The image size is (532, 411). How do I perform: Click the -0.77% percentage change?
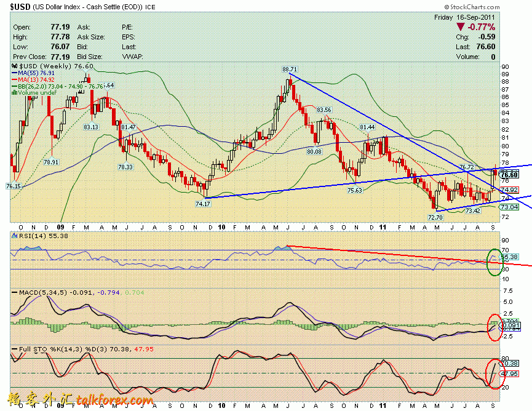click(481, 27)
